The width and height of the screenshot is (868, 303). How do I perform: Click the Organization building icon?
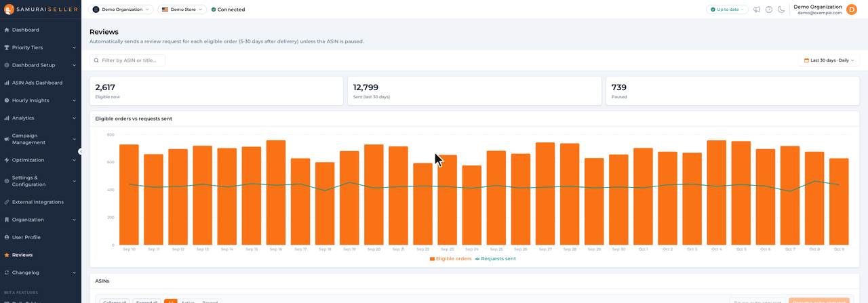pos(7,220)
